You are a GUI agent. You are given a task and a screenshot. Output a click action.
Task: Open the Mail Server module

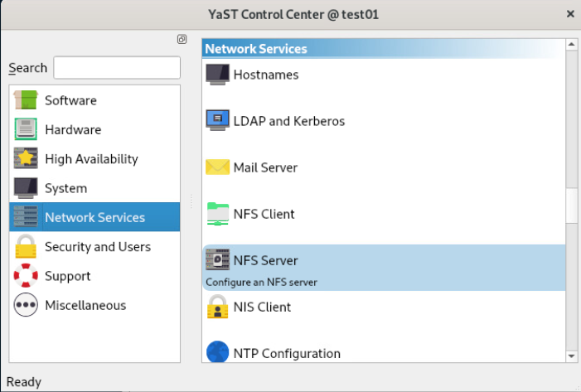[265, 168]
